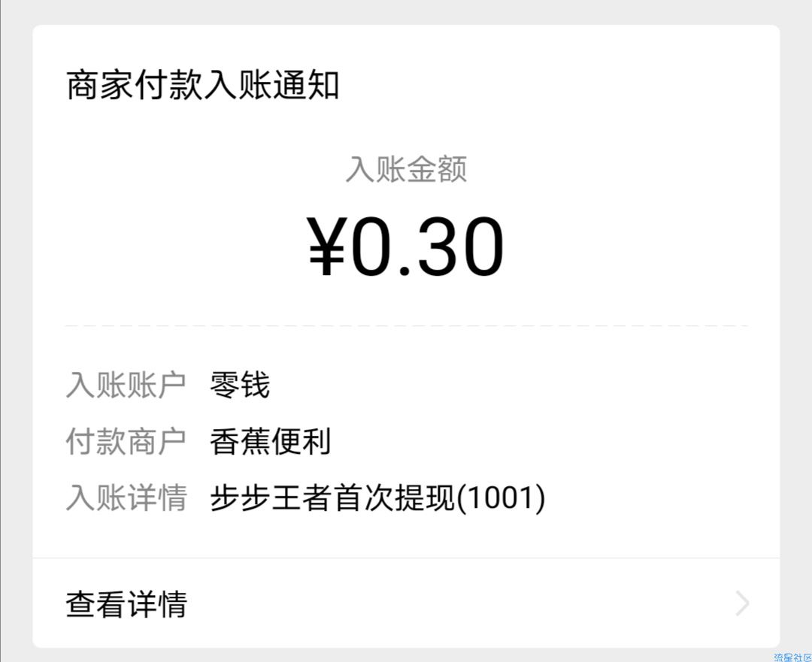The image size is (812, 662).
Task: Click the 流星社区 watermark link
Action: click(x=792, y=657)
